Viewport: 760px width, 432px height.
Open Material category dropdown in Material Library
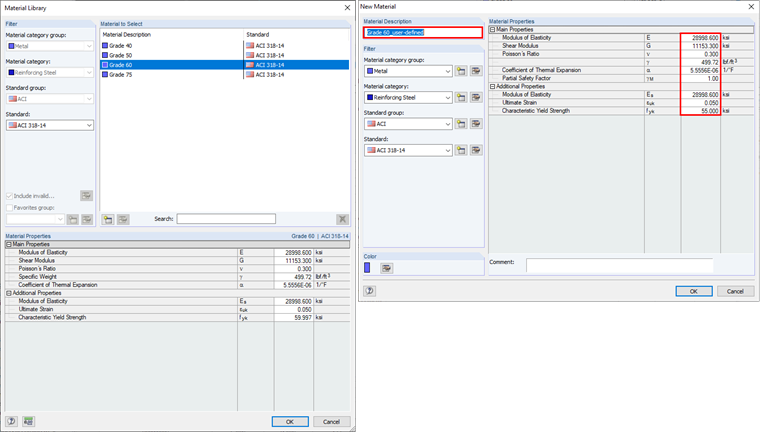[x=50, y=72]
